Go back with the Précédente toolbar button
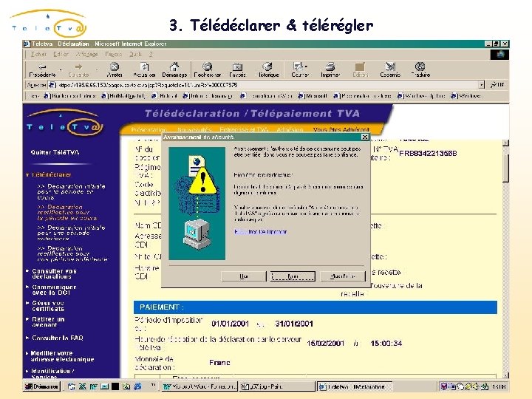Screen dimensions: 532x399 [x=42, y=69]
